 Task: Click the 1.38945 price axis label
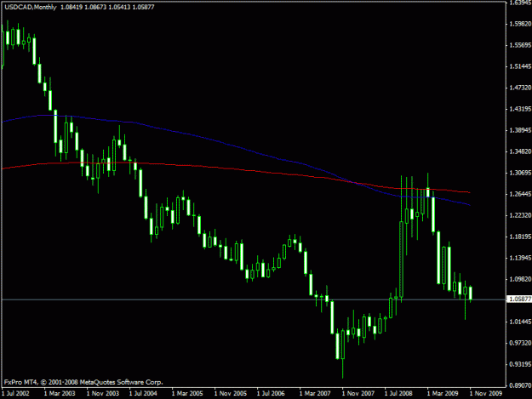520,130
